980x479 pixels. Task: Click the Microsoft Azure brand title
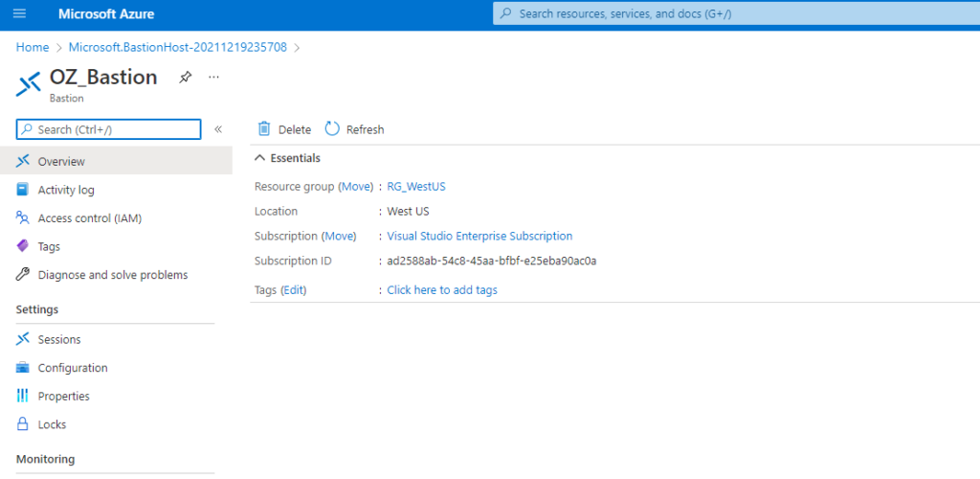(106, 13)
